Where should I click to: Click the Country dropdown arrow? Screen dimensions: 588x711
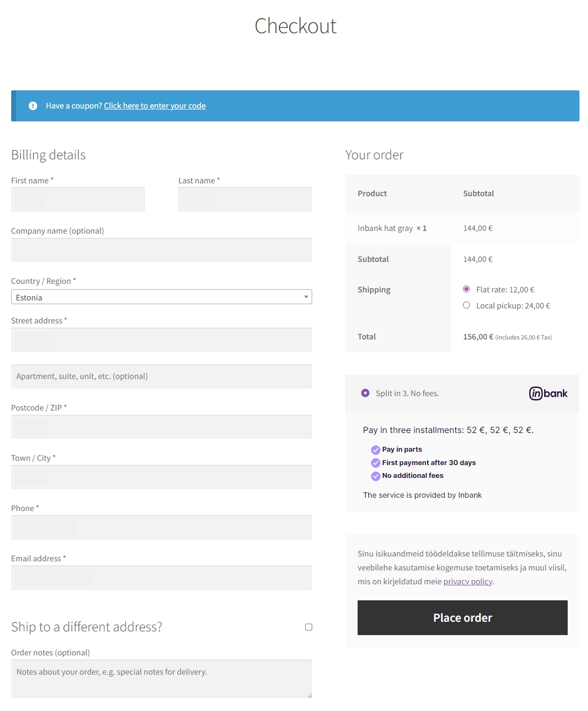[x=306, y=297]
